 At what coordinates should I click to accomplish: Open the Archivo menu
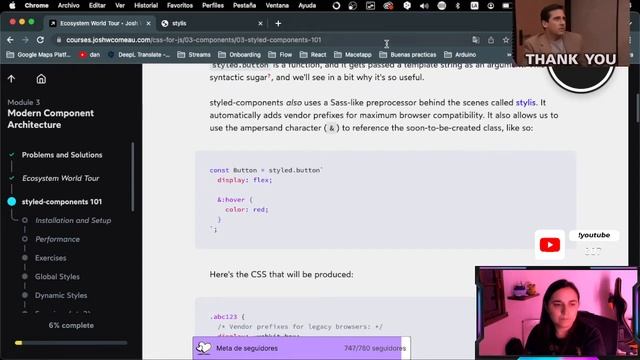69,5
